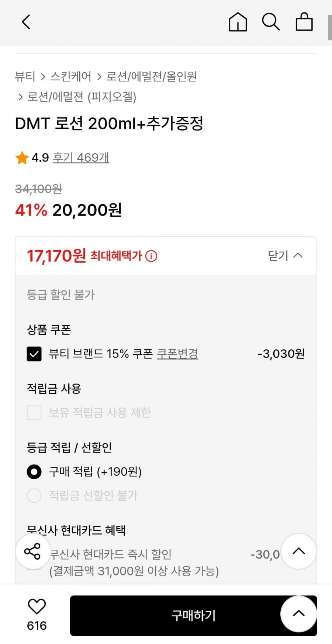The image size is (332, 644).
Task: Tap the scroll-to-top arrow near 현대카드 혜택
Action: [298, 551]
